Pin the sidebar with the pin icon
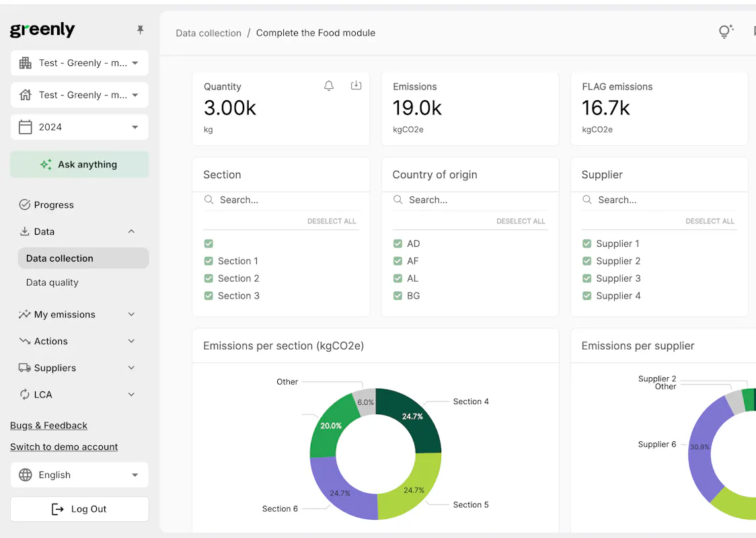Screen dimensions: 756x538 pyautogui.click(x=141, y=30)
